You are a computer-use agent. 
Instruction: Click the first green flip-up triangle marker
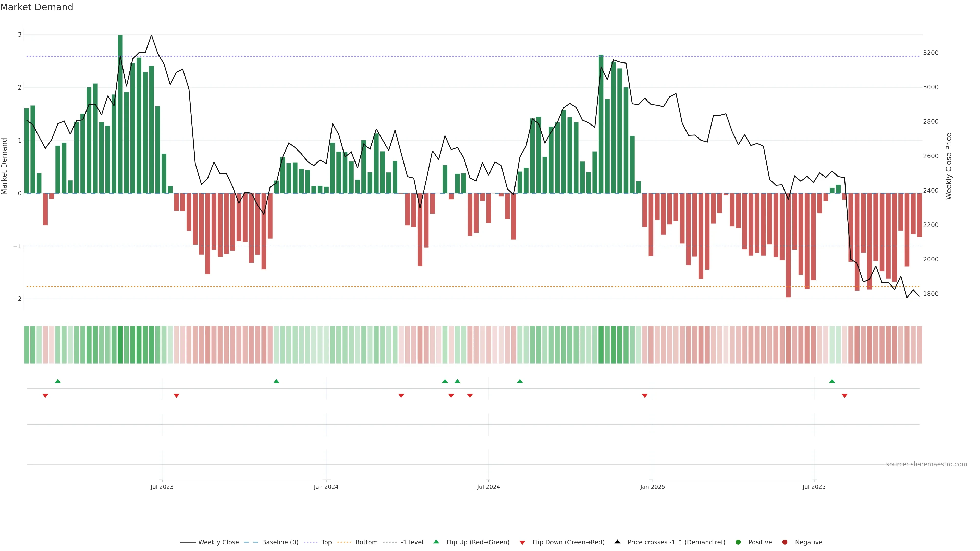click(58, 381)
